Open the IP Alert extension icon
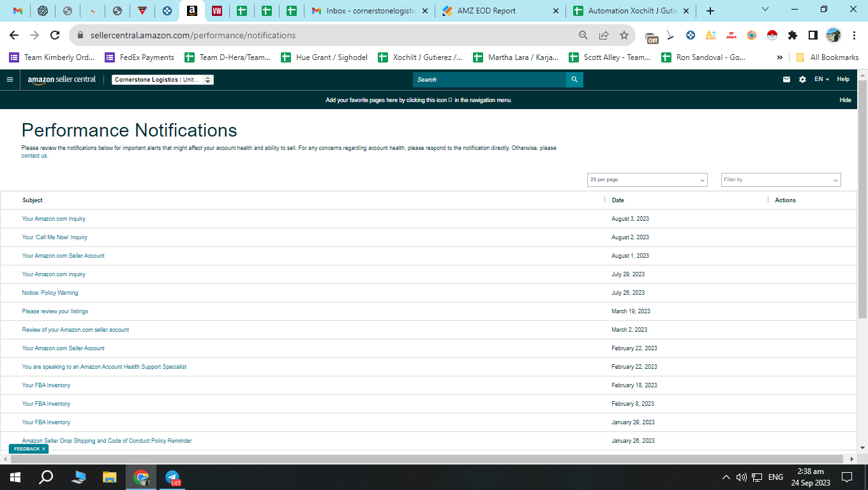This screenshot has height=490, width=868. pos(731,35)
